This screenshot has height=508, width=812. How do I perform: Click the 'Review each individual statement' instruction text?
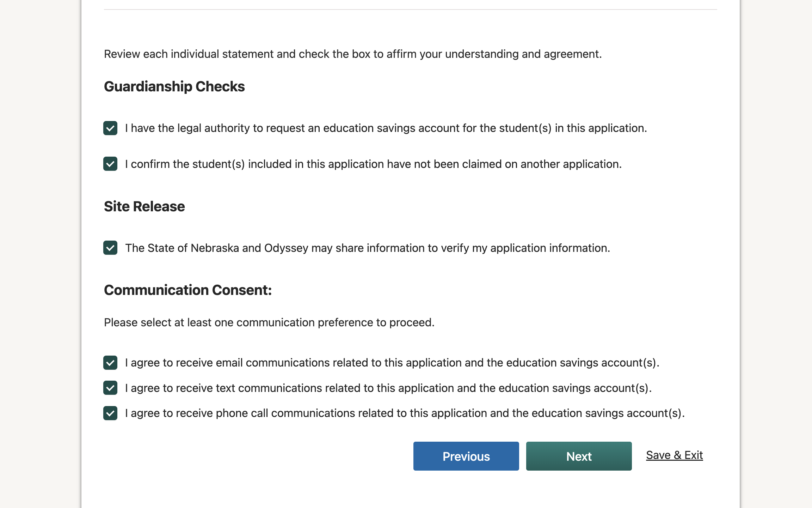click(x=353, y=54)
